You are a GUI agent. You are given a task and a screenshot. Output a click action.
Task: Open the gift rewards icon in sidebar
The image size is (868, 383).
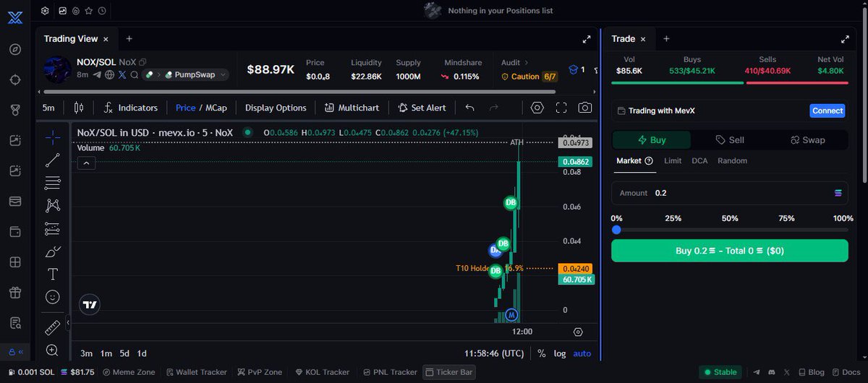click(15, 292)
